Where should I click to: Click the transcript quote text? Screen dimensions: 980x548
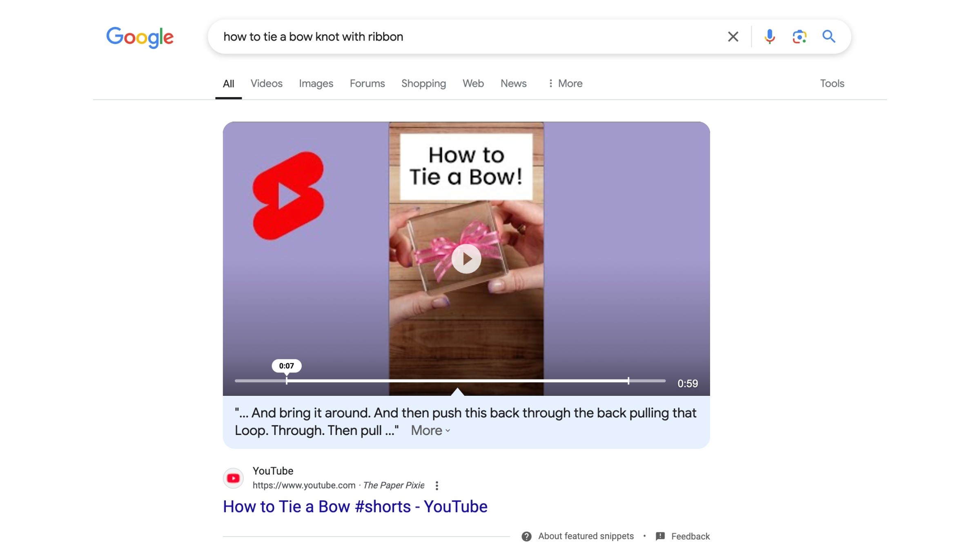pos(465,422)
